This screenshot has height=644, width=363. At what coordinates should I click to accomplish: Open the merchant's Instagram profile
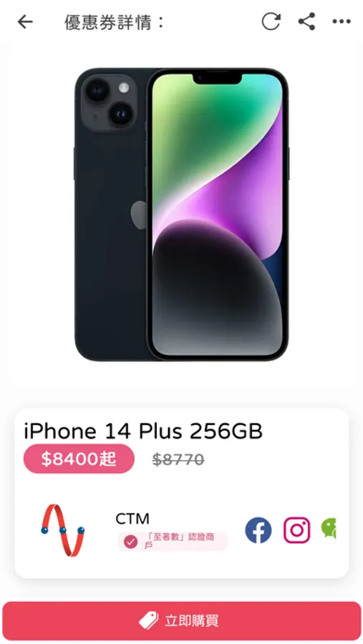296,530
